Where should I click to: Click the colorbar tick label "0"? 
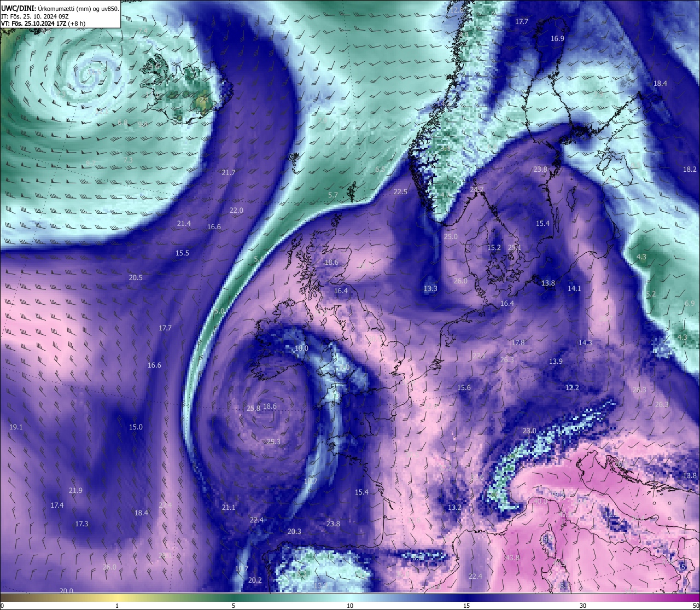pos(2,606)
